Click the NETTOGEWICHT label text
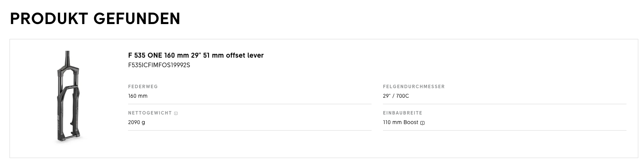The height and width of the screenshot is (163, 644). tap(150, 113)
